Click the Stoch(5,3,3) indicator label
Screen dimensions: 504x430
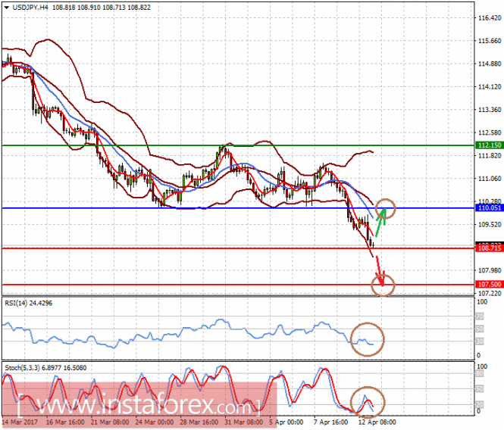45,368
